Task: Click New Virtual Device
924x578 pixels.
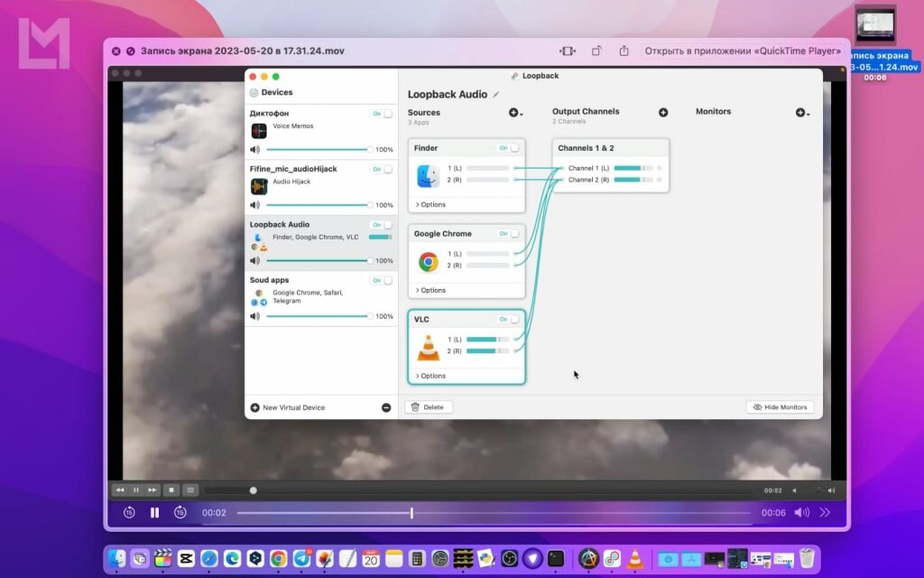Action: coord(288,407)
